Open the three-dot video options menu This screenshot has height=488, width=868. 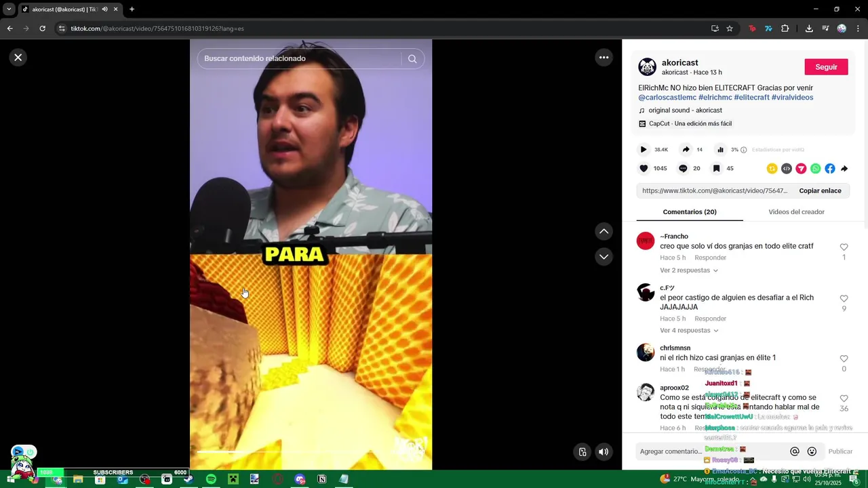click(x=604, y=58)
